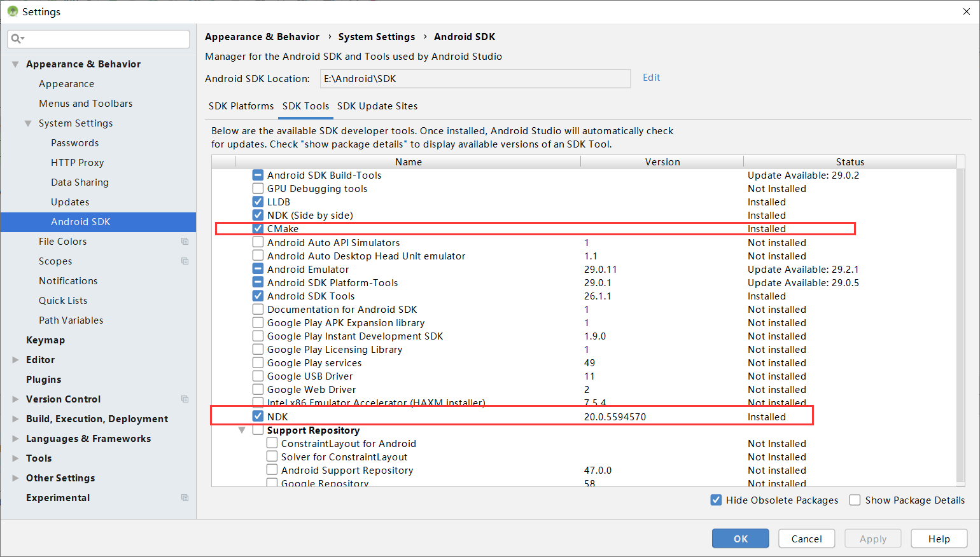Open the SDK Update Sites tab

pos(377,106)
